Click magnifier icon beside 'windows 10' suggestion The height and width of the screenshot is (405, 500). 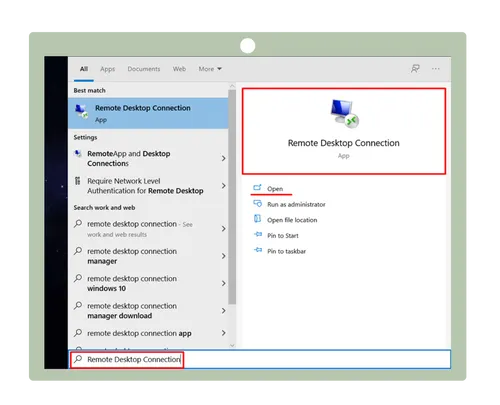[x=78, y=278]
